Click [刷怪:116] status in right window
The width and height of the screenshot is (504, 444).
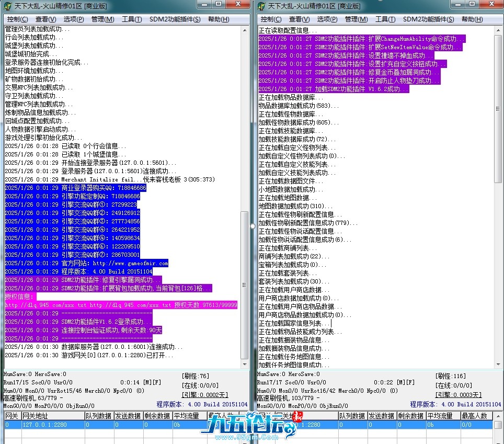coord(451,376)
